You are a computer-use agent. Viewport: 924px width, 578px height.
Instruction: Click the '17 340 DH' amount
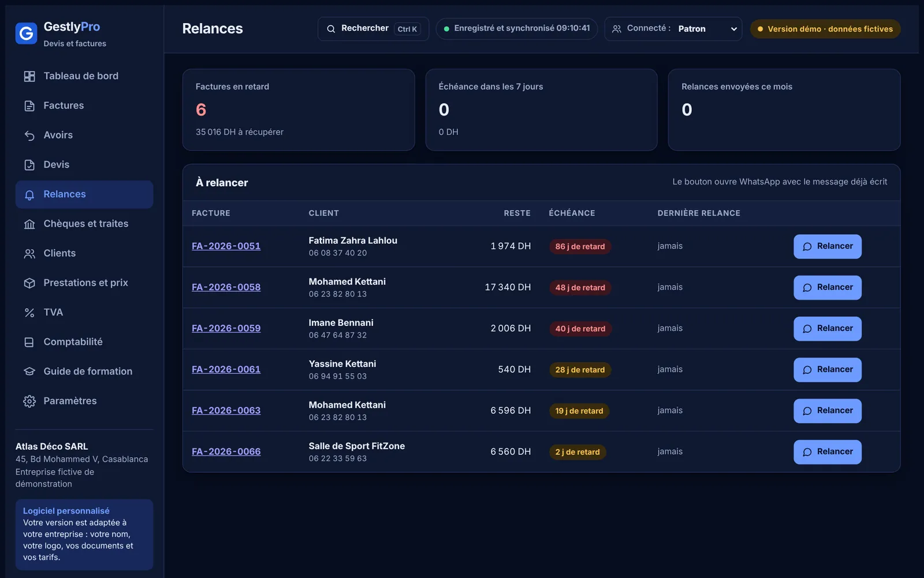pos(508,287)
